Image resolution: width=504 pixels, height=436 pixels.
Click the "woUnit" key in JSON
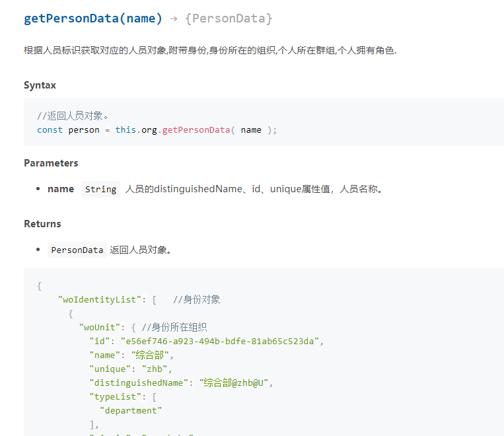point(101,327)
